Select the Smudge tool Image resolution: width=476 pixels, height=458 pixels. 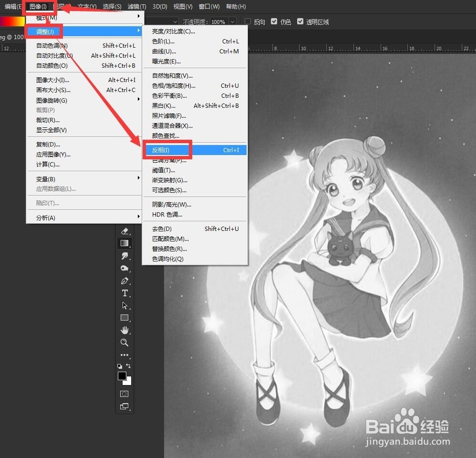point(124,256)
